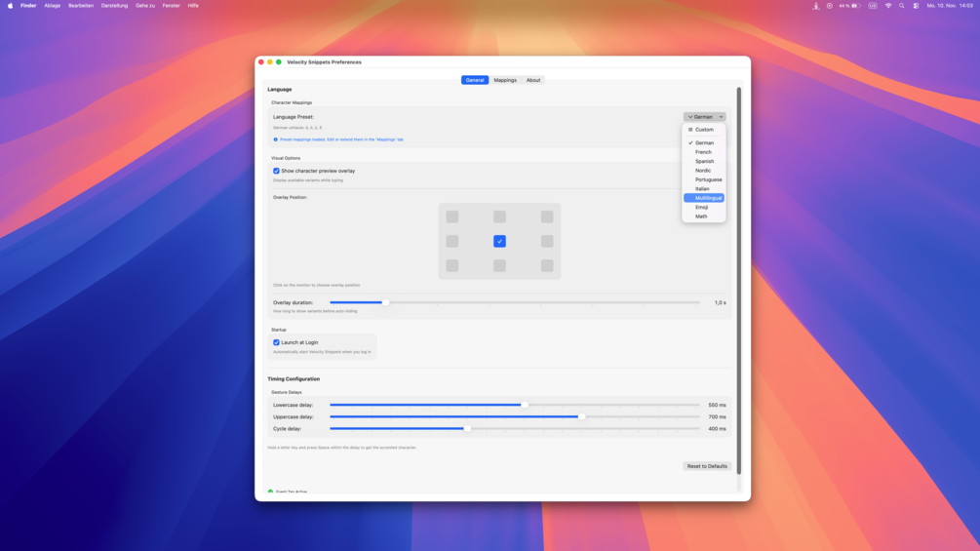Open Spotlight search in menu bar
The width and height of the screenshot is (980, 551).
coord(902,6)
